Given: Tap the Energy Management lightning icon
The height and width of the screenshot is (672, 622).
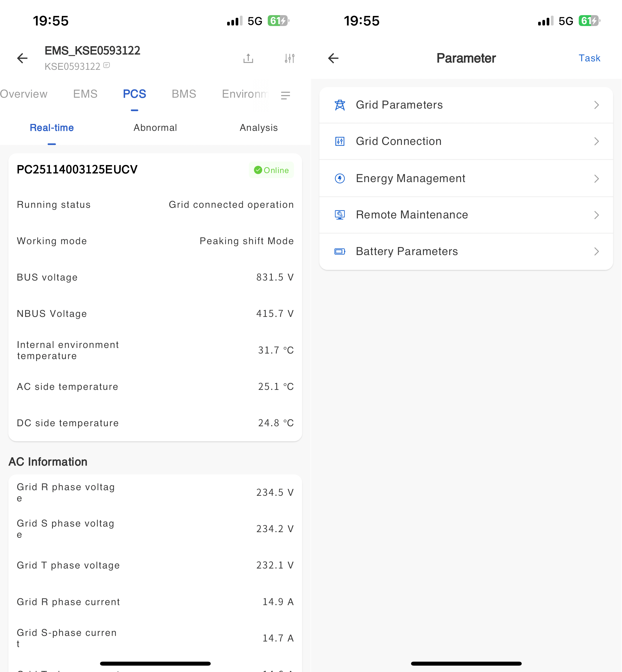Looking at the screenshot, I should point(340,178).
